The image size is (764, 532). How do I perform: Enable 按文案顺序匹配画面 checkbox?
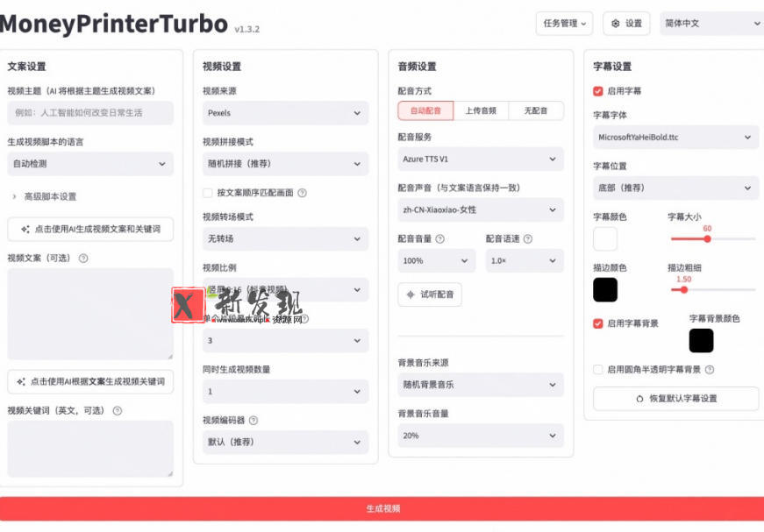208,193
